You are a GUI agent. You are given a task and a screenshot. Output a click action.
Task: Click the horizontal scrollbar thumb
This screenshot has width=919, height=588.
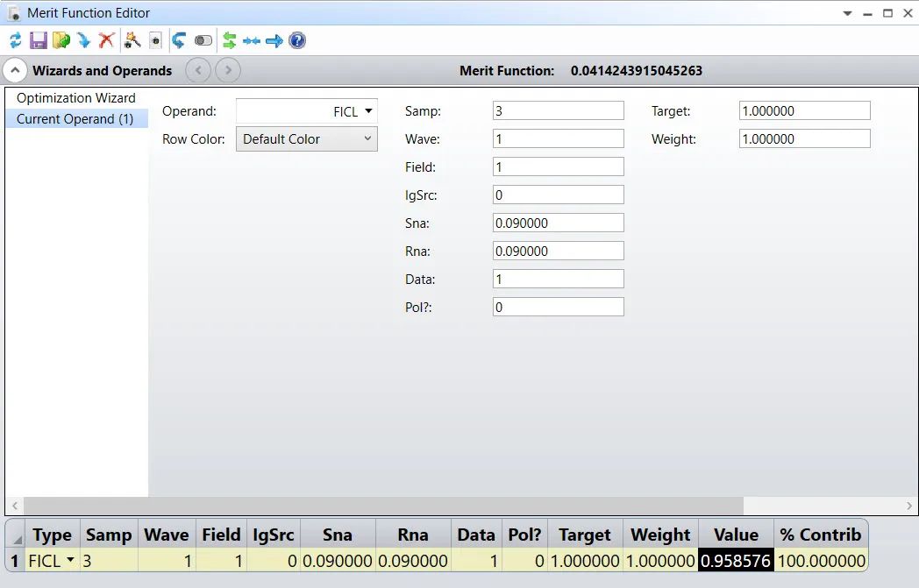tap(383, 506)
